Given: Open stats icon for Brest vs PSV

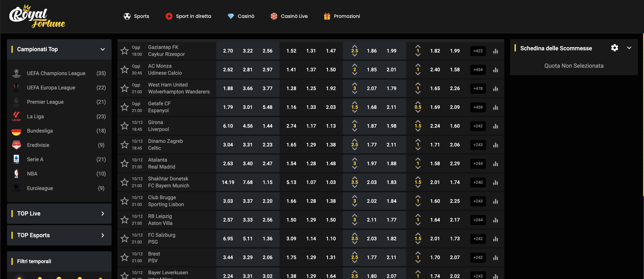Looking at the screenshot, I should (496, 258).
